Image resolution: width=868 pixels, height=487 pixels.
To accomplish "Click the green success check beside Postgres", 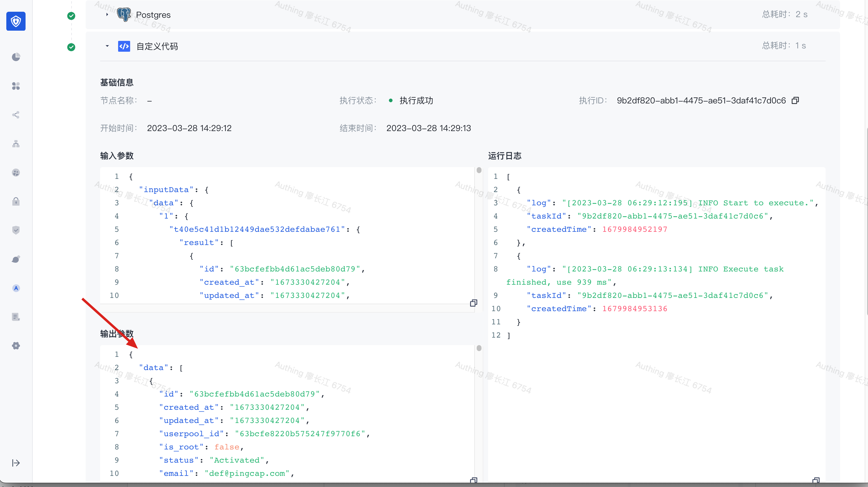I will 71,16.
